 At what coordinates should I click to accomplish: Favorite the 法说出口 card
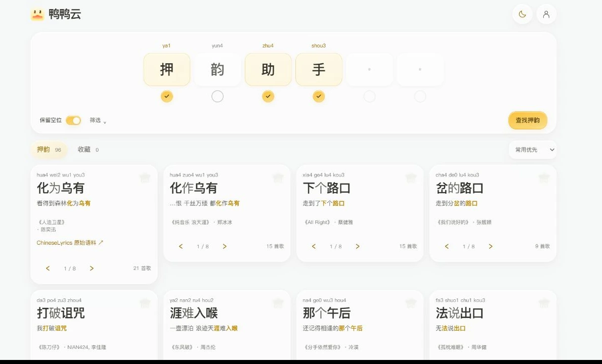click(x=544, y=303)
